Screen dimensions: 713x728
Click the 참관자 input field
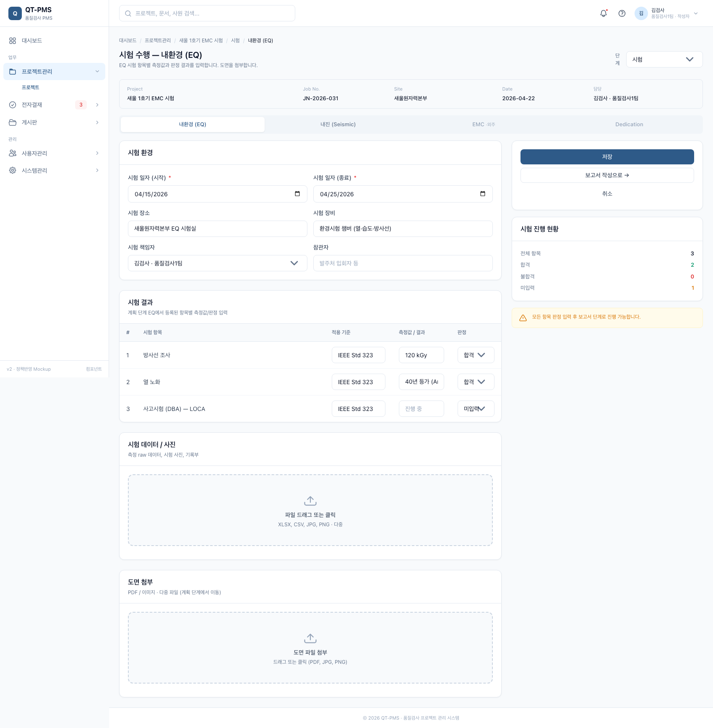[403, 263]
